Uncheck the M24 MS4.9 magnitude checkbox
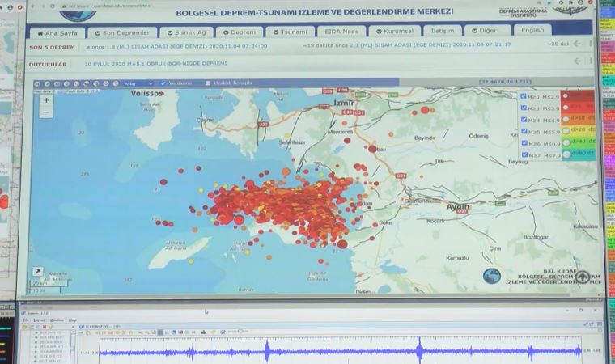The height and width of the screenshot is (364, 615). [524, 120]
